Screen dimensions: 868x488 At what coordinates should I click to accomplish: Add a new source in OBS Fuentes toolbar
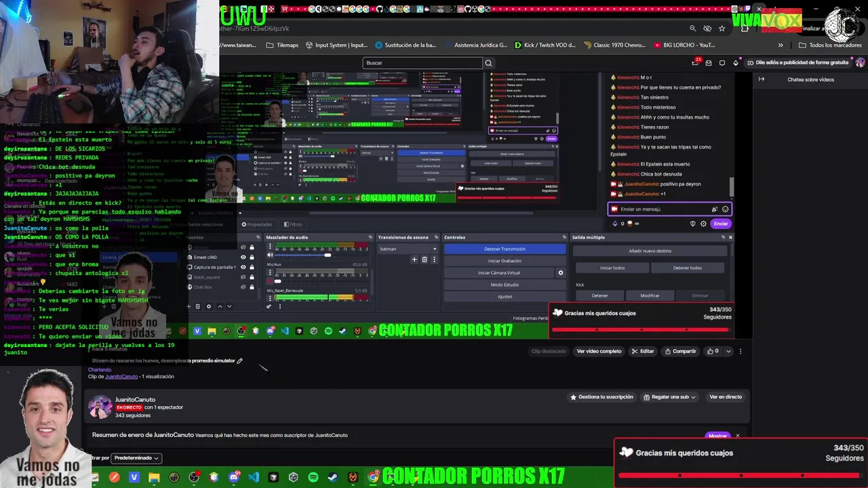point(189,306)
